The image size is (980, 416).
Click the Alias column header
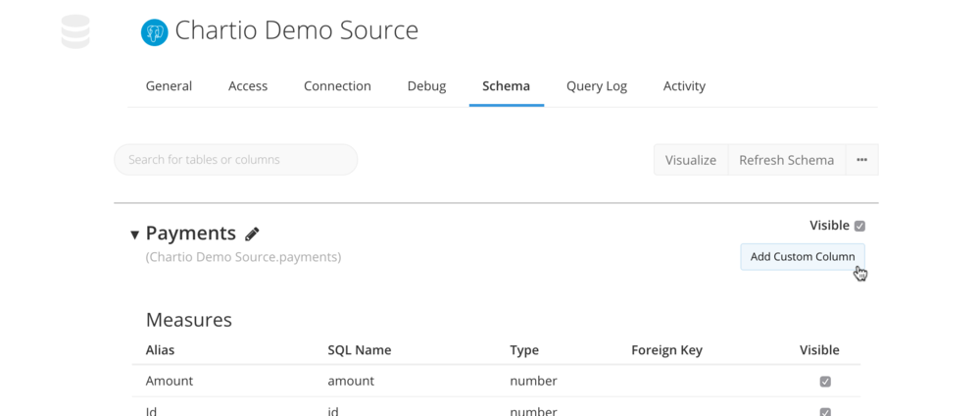pyautogui.click(x=160, y=349)
